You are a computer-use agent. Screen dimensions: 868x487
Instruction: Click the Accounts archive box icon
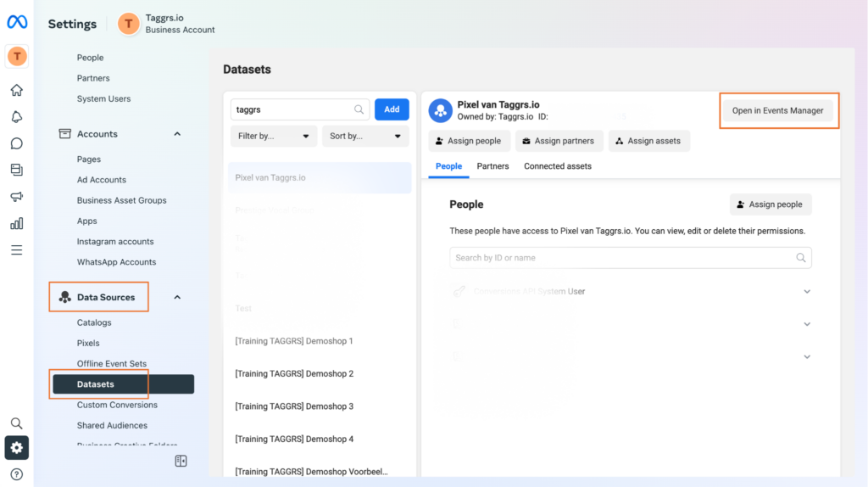click(x=64, y=133)
